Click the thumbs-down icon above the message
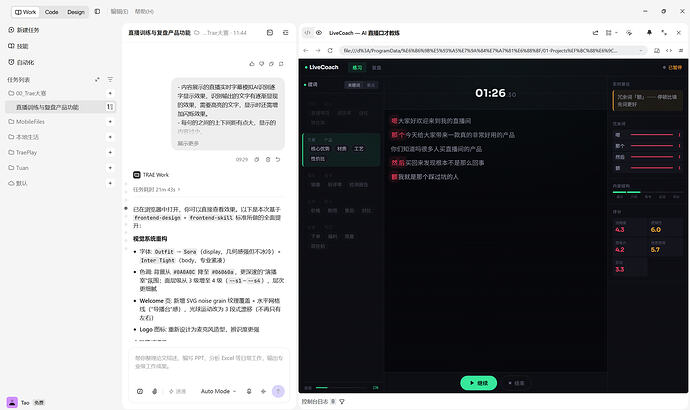690x410 pixels. (261, 64)
